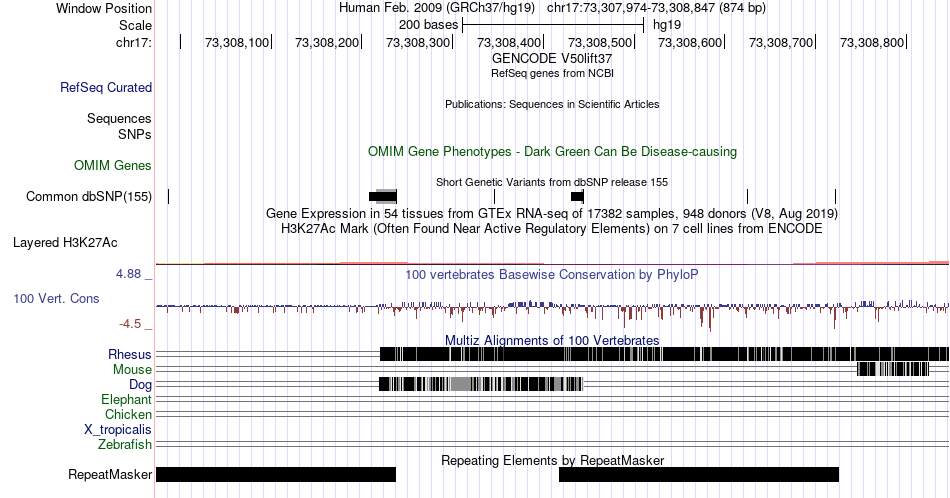Select the Dog alignment label
Screen dimensions: 950x498
pyautogui.click(x=141, y=385)
